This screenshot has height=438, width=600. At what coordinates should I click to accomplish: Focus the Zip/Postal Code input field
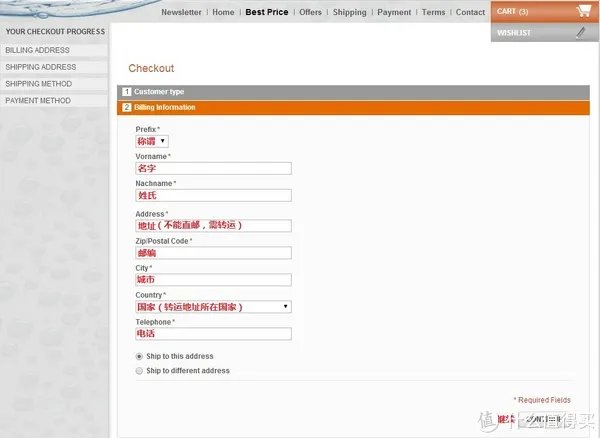click(x=214, y=253)
